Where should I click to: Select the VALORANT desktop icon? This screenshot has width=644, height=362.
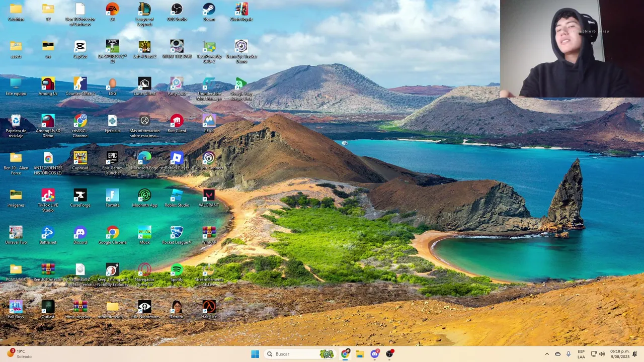click(209, 198)
